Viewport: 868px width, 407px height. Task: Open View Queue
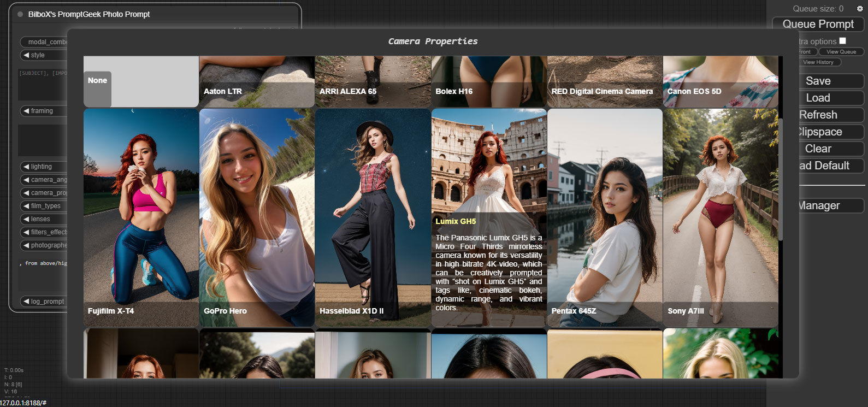(x=841, y=52)
